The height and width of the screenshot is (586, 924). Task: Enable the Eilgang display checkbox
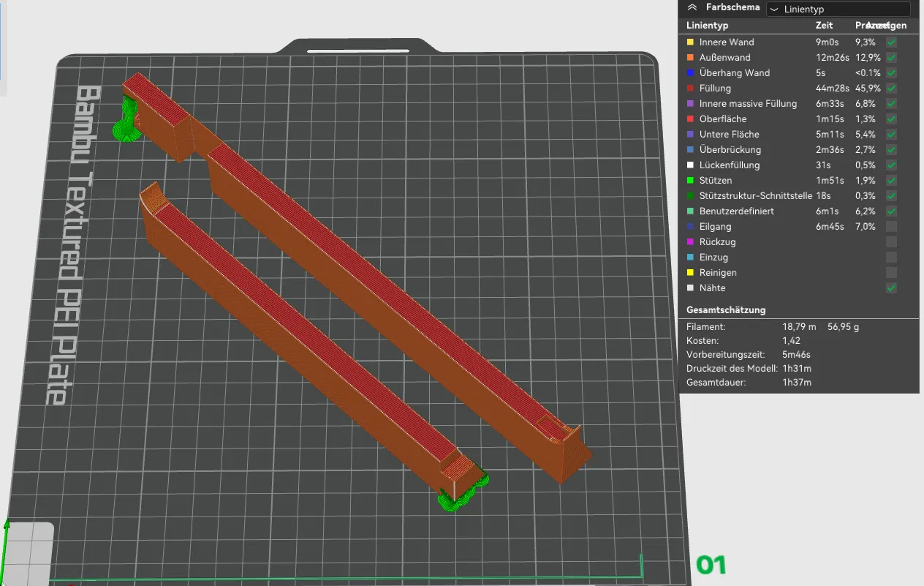coord(891,227)
